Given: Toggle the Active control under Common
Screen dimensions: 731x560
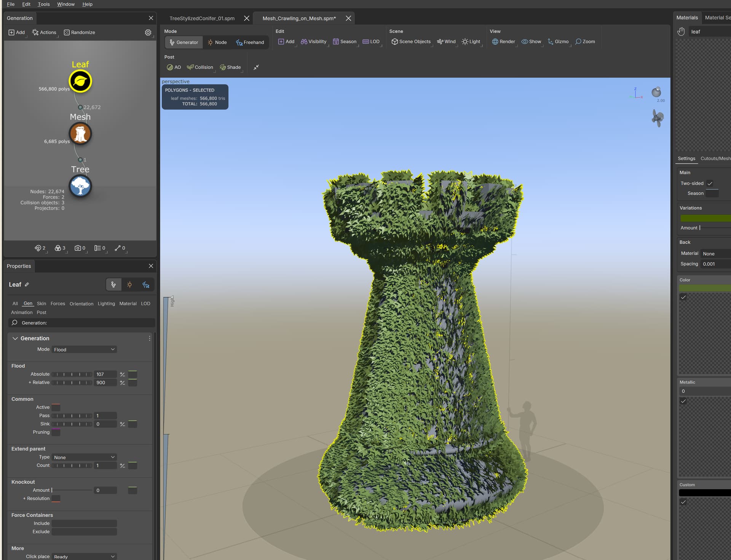Looking at the screenshot, I should pos(56,407).
